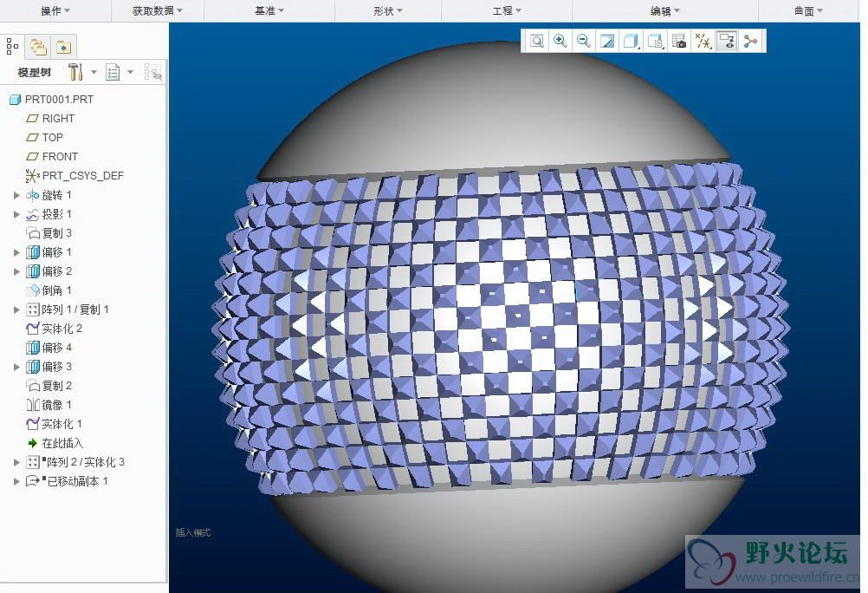Viewport: 868px width, 593px height.
Task: Open the 基准 ribbon group menu
Action: coord(269,10)
